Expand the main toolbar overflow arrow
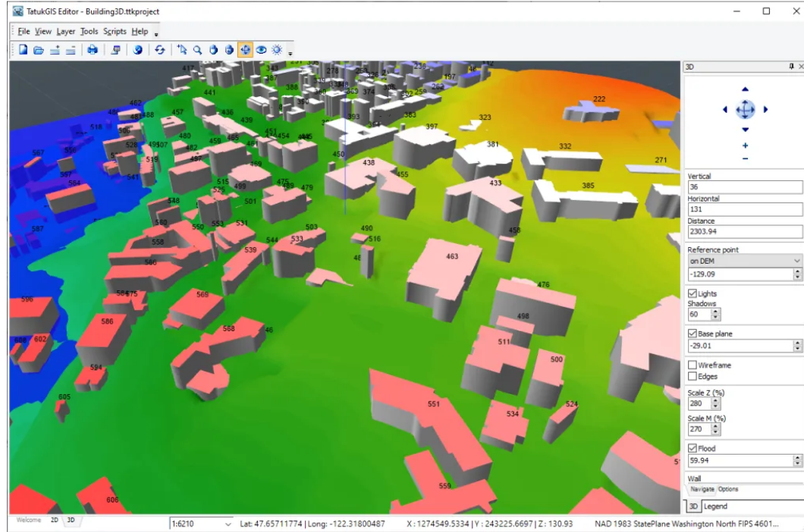 [x=291, y=54]
